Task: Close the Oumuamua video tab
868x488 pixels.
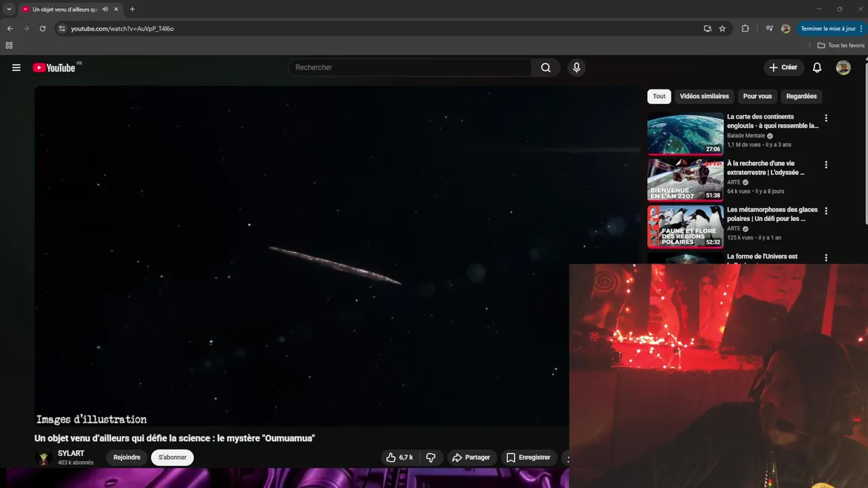Action: pos(116,9)
